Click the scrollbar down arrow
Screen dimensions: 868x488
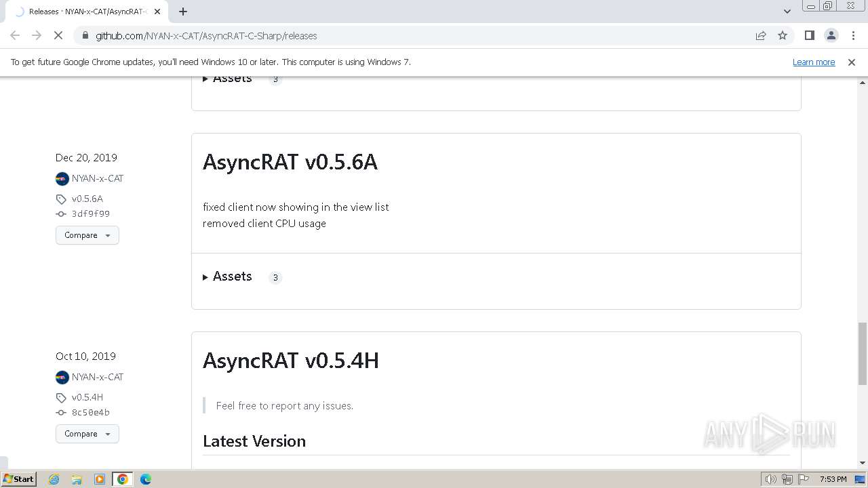862,463
